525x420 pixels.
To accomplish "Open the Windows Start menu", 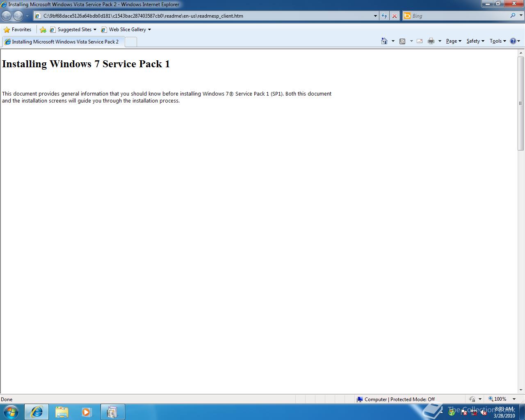I will pos(11,412).
